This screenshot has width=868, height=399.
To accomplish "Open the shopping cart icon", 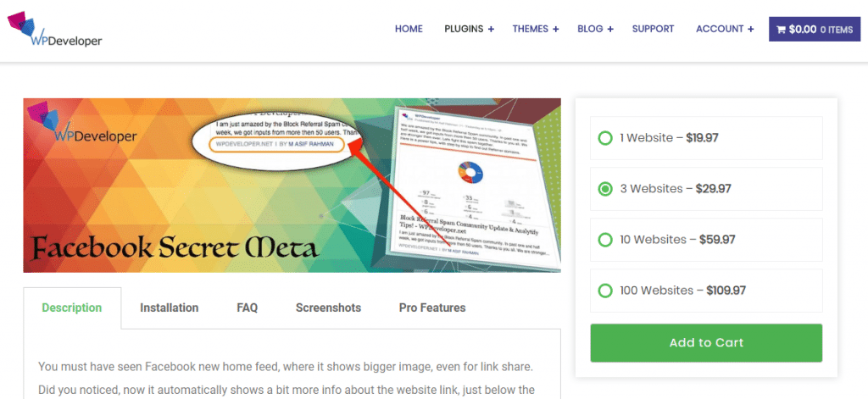I will coord(781,29).
